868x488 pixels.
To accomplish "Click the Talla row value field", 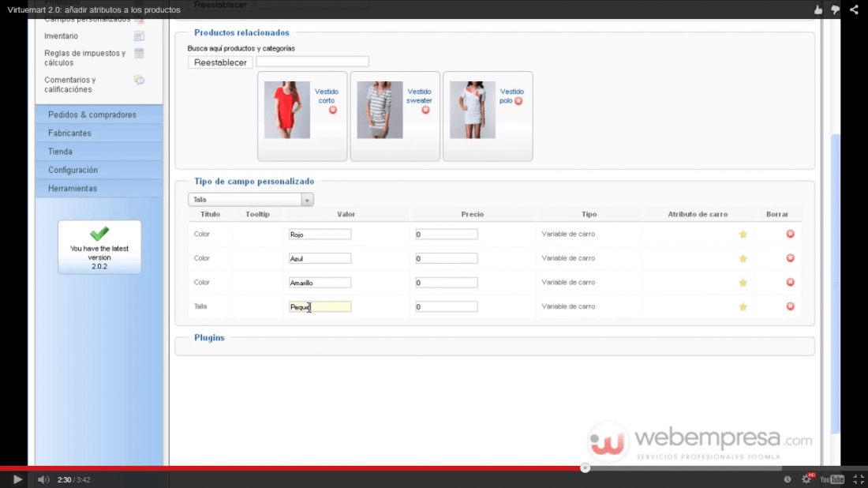I will coord(320,306).
